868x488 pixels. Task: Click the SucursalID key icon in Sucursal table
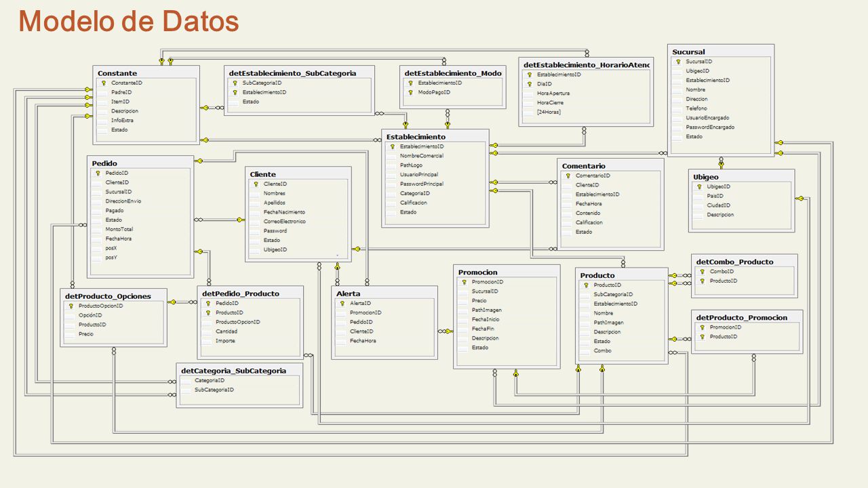(x=678, y=61)
